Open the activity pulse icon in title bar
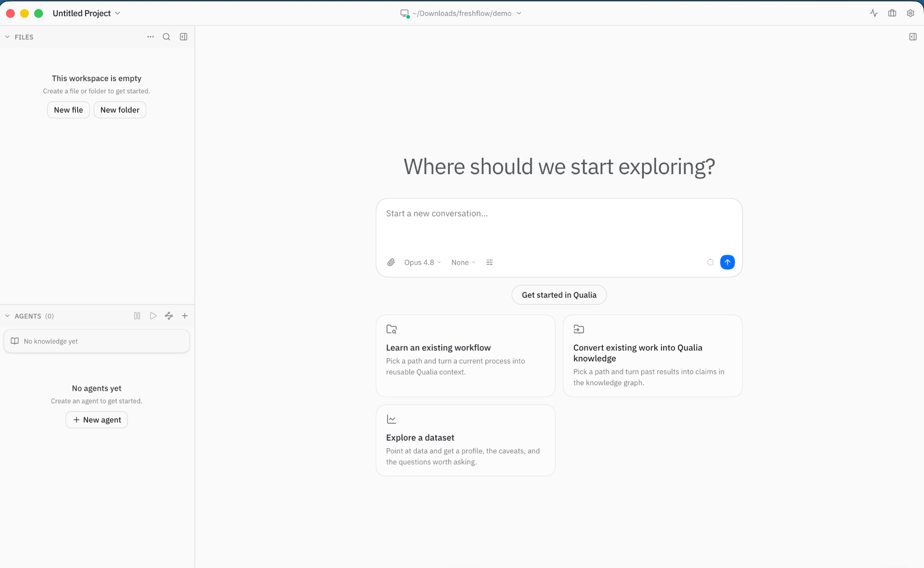Viewport: 924px width, 568px height. tap(874, 13)
